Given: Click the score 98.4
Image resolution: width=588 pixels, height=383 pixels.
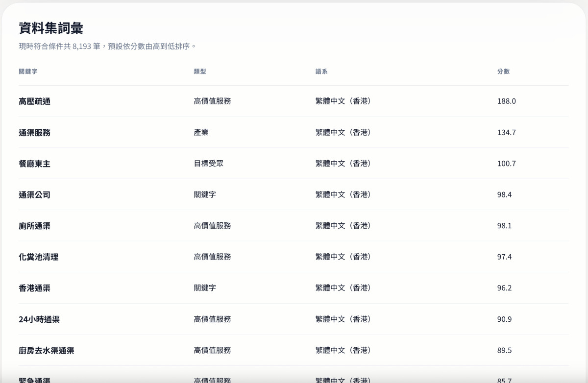Looking at the screenshot, I should tap(505, 195).
